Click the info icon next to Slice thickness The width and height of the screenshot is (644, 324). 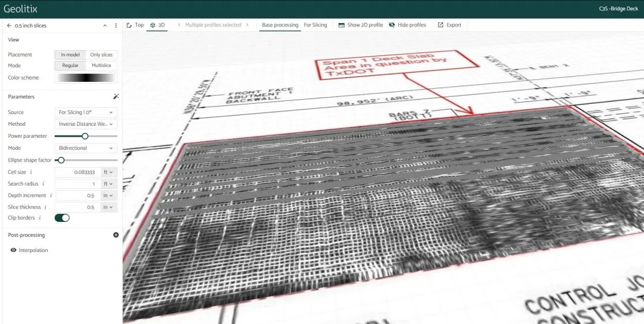pos(46,208)
